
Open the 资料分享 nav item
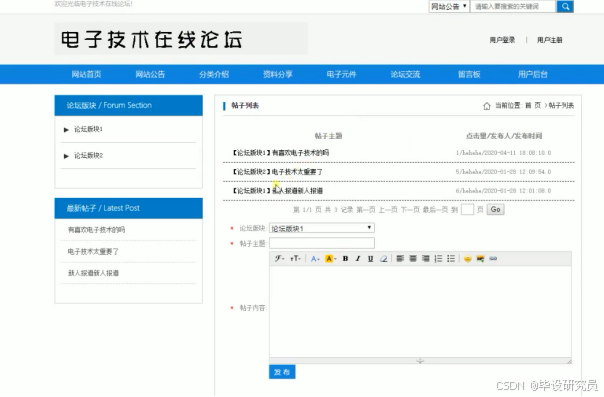pyautogui.click(x=278, y=74)
